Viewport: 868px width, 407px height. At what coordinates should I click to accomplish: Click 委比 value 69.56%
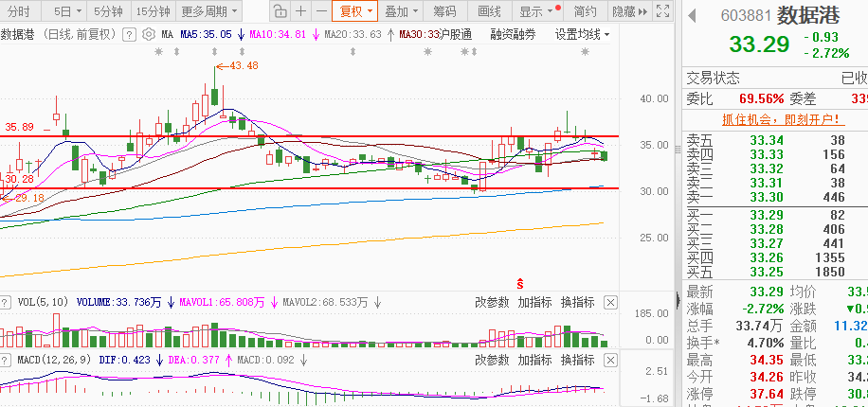click(x=762, y=99)
